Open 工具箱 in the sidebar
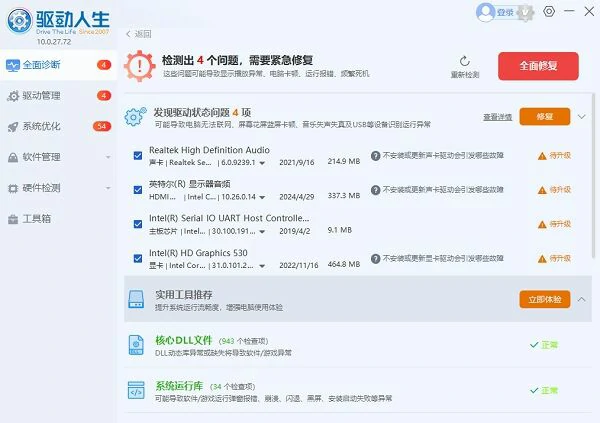600x423 pixels. pos(58,219)
